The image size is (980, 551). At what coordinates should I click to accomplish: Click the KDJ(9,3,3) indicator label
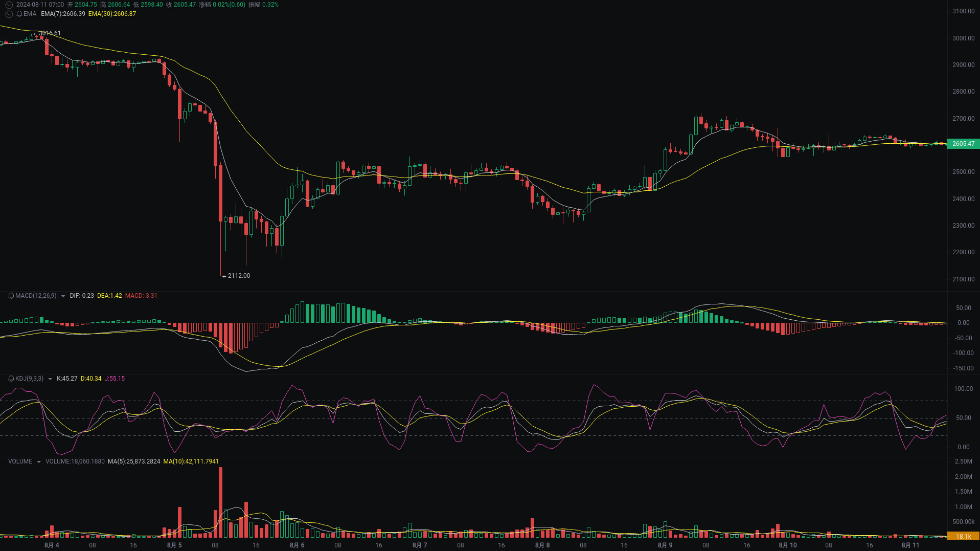coord(29,379)
